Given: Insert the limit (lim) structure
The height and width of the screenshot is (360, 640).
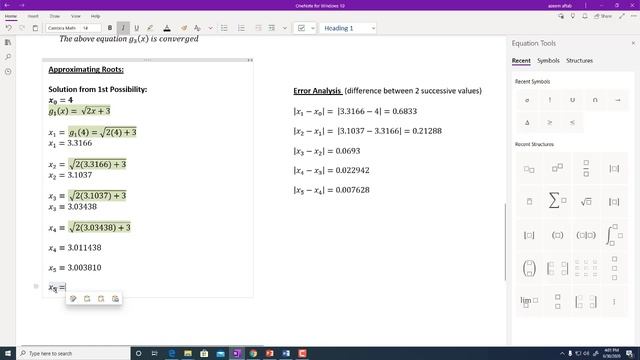Looking at the screenshot, I should 529,301.
